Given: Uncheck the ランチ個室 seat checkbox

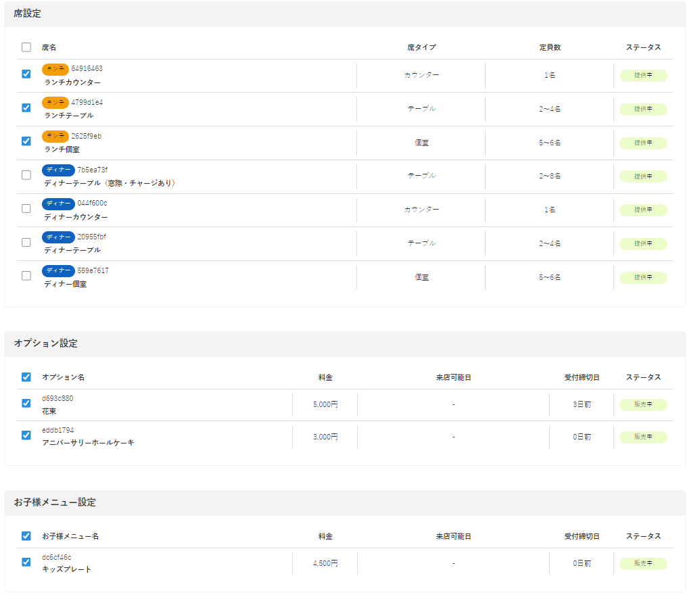Looking at the screenshot, I should tap(26, 141).
